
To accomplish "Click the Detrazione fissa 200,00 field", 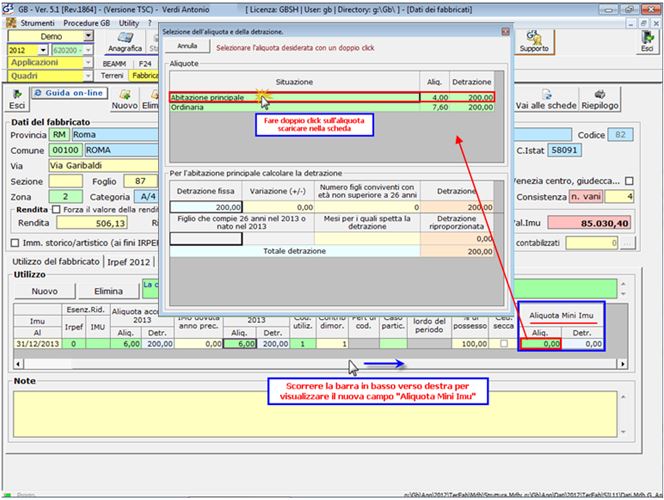I will tap(206, 207).
